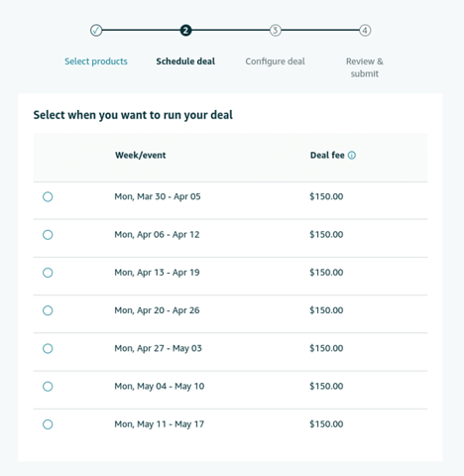Click the completed step checkmark circle
The width and height of the screenshot is (464, 476).
[x=96, y=31]
